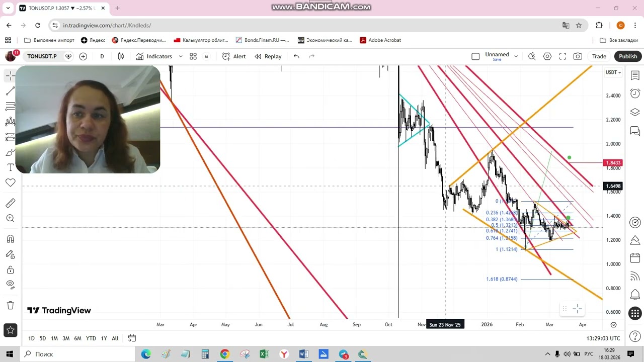The width and height of the screenshot is (644, 362).
Task: Click the trash remove objects icon
Action: click(x=10, y=305)
